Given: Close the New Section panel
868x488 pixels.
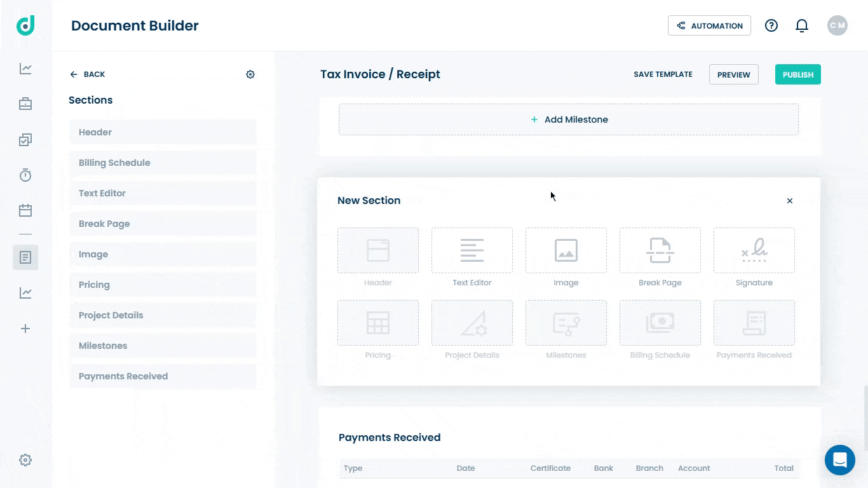Looking at the screenshot, I should click(790, 201).
